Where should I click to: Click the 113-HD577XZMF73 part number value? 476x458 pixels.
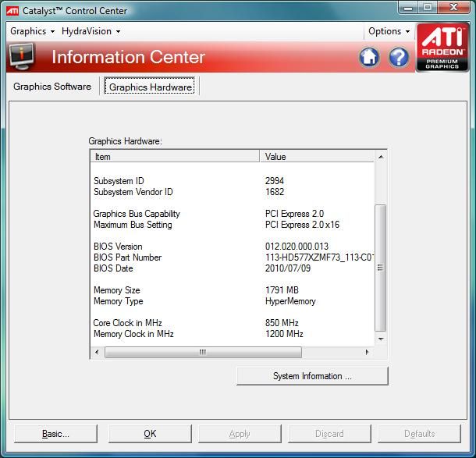(x=319, y=257)
